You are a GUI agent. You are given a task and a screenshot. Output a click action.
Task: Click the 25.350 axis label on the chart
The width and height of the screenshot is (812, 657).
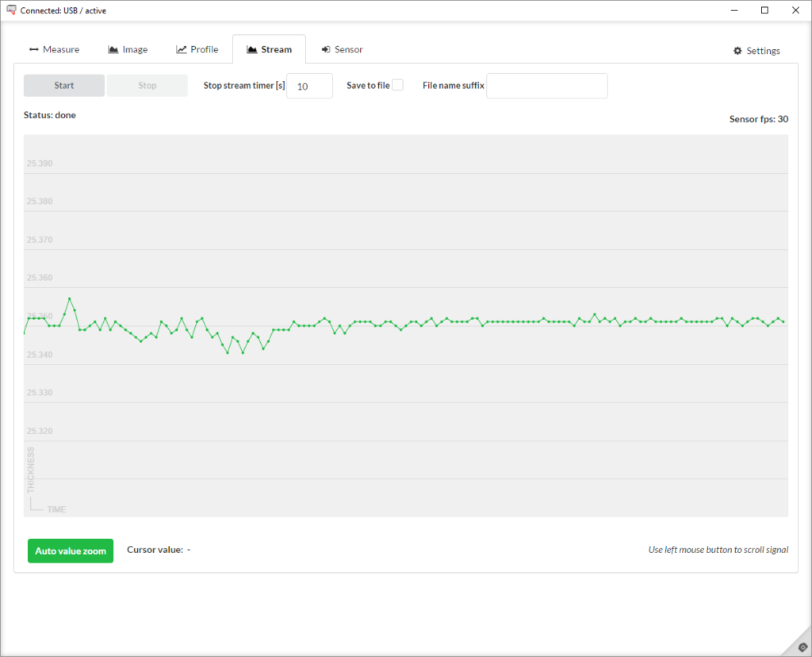tap(40, 317)
